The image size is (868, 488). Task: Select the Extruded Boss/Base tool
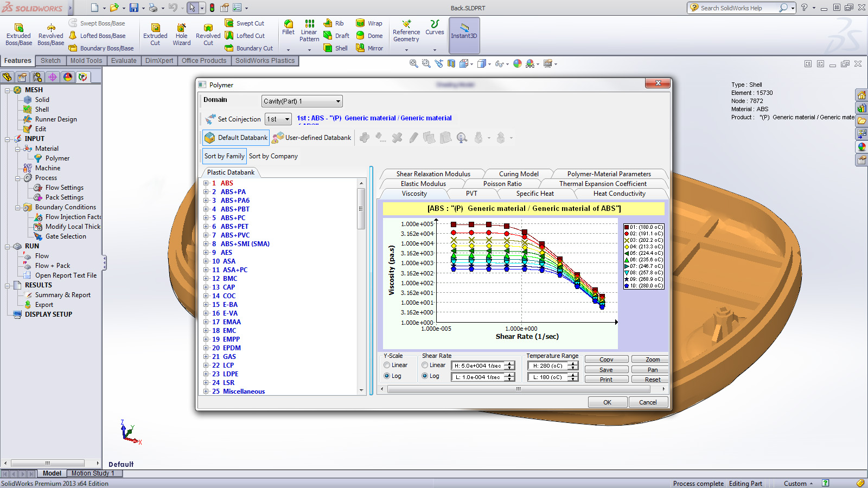tap(18, 34)
